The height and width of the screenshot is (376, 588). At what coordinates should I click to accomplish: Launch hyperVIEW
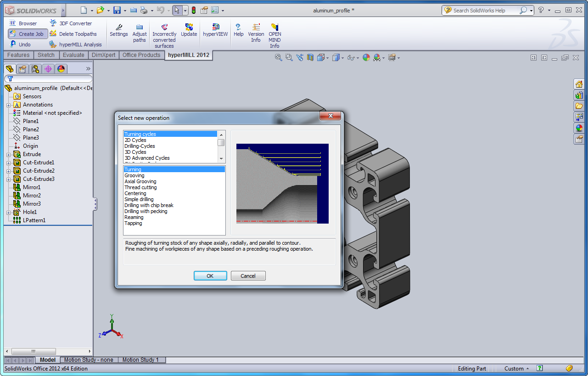click(x=215, y=30)
